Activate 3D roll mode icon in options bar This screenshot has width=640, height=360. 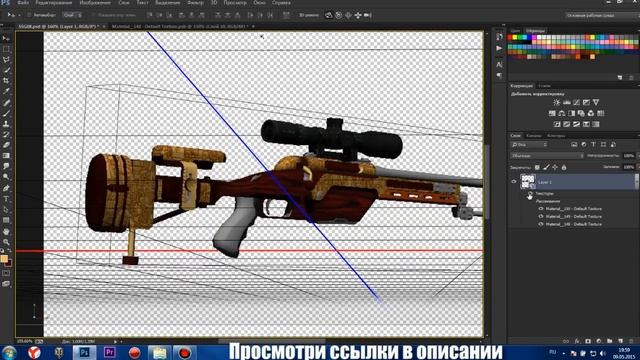click(339, 15)
